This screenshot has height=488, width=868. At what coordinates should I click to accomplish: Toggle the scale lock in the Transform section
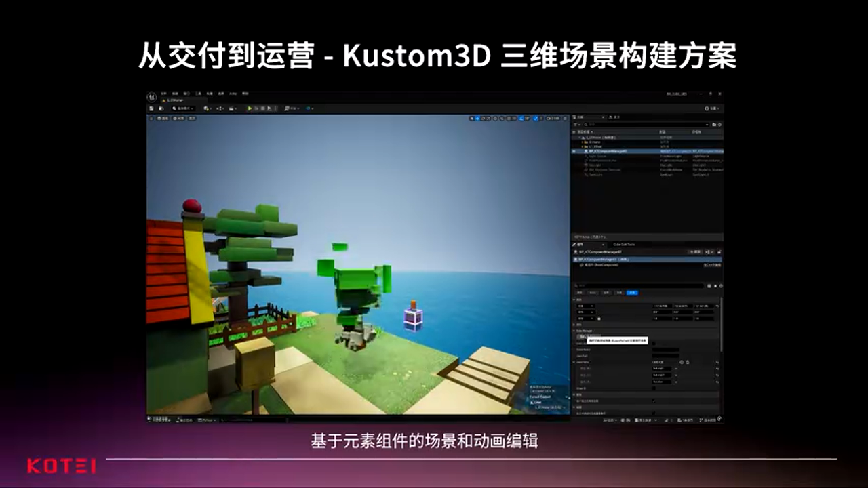pos(599,319)
